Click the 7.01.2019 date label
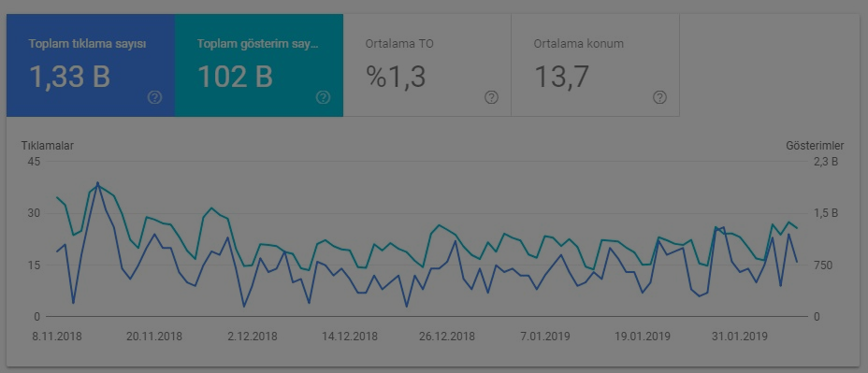The height and width of the screenshot is (373, 868). coord(544,337)
